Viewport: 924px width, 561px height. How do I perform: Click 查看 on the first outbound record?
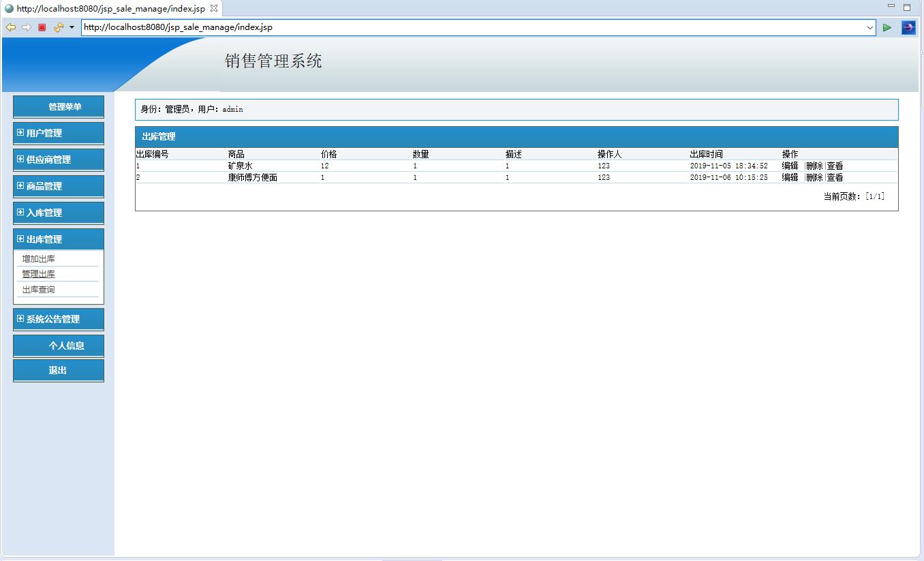point(836,165)
